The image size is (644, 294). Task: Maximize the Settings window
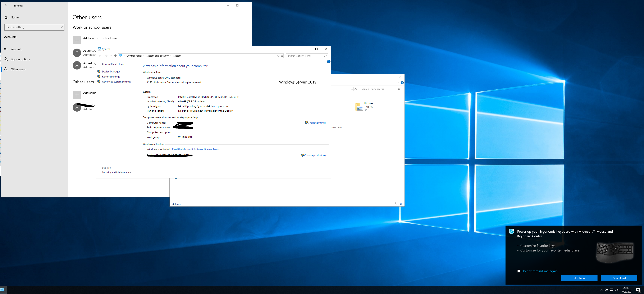(x=237, y=5)
